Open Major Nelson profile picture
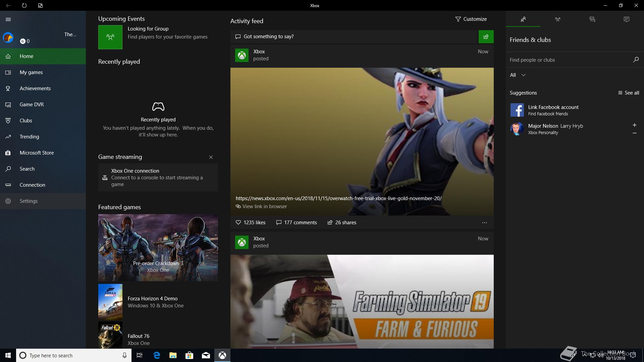This screenshot has height=362, width=644. tap(517, 129)
